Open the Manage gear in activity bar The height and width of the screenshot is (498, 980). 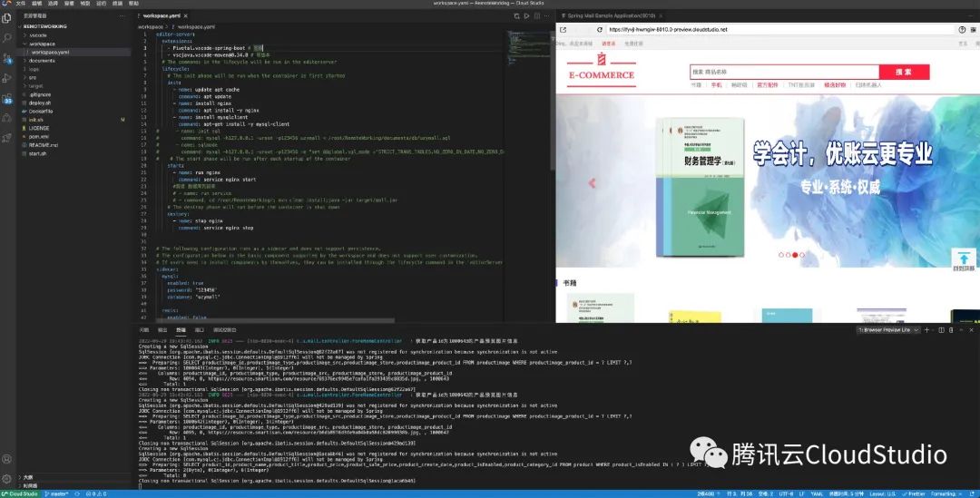tap(7, 479)
